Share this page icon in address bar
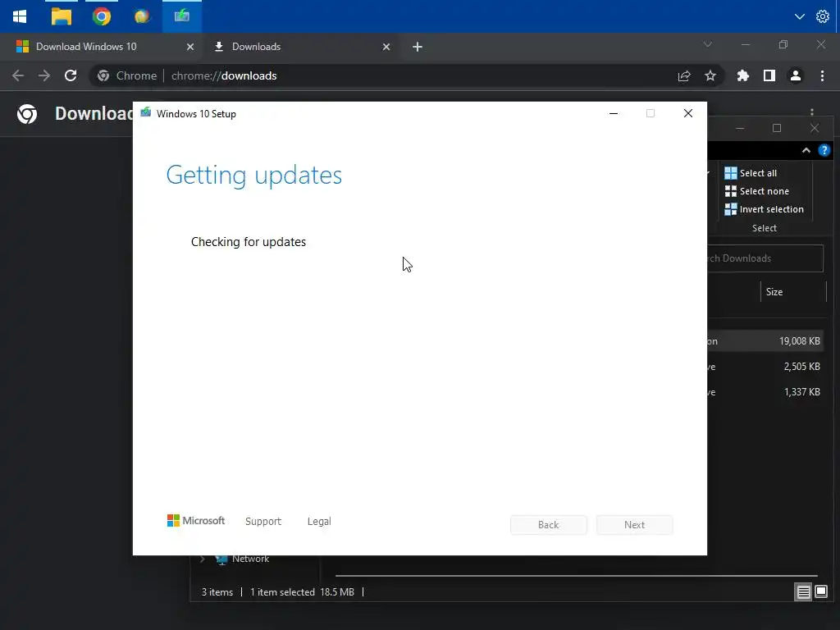Viewport: 840px width, 630px height. point(684,76)
